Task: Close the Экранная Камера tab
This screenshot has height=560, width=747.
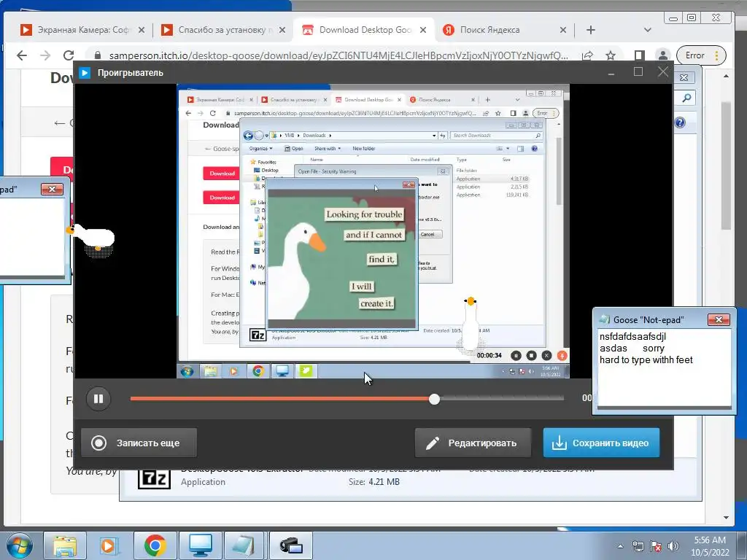Action: [142, 30]
